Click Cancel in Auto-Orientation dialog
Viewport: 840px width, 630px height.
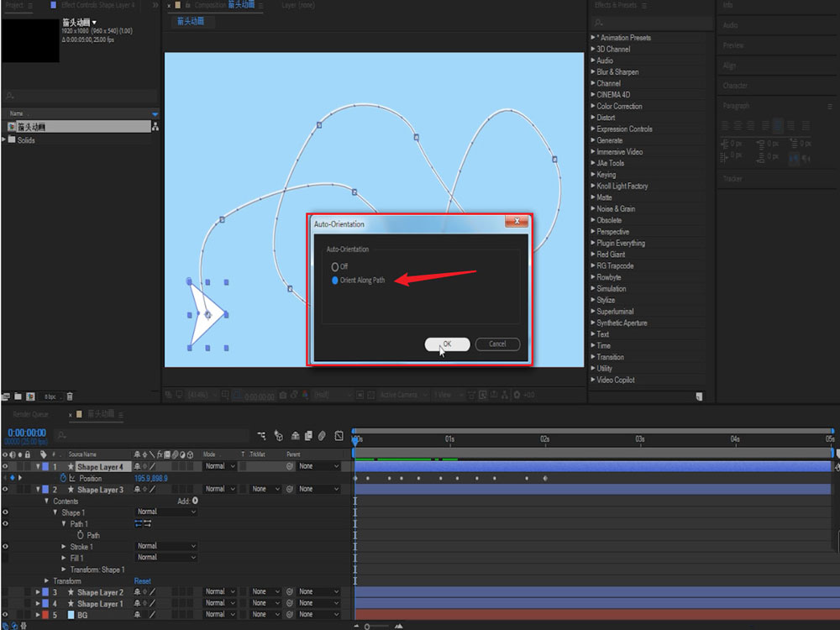(497, 344)
